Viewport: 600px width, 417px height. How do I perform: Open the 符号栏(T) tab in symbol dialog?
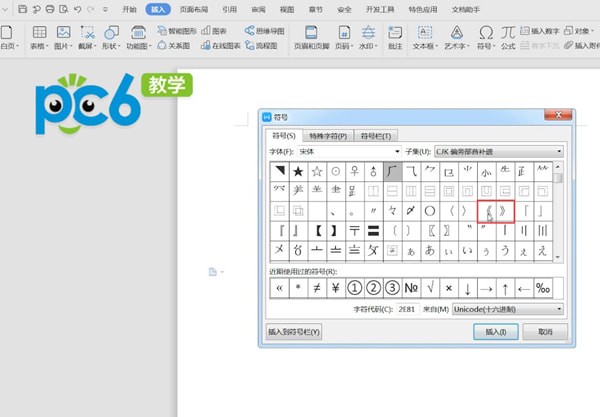coord(376,136)
